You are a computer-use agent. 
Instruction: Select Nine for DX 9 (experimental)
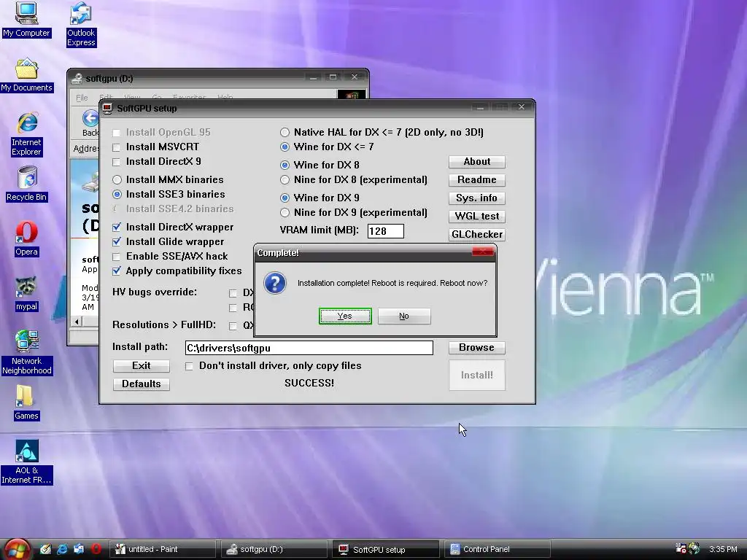(x=285, y=212)
